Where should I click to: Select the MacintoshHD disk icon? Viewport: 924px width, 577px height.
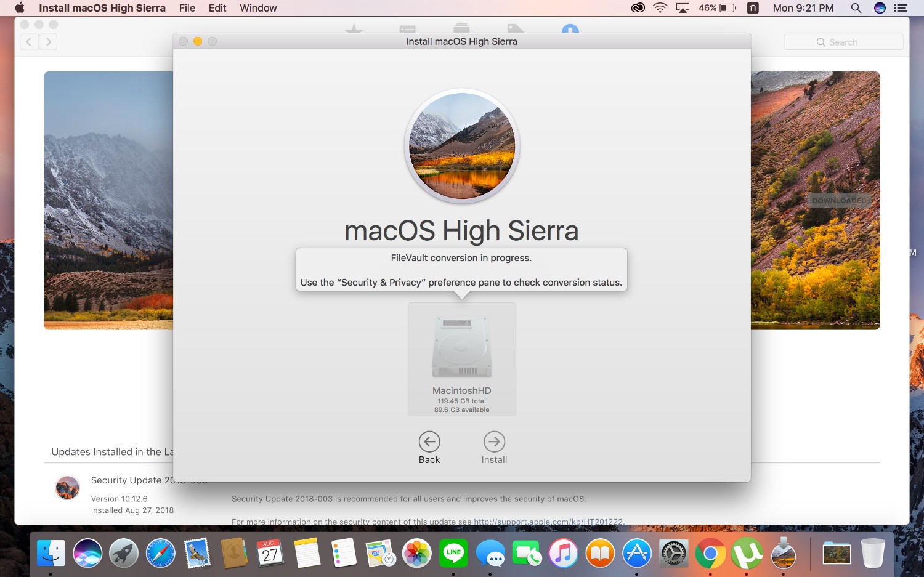[x=462, y=347]
